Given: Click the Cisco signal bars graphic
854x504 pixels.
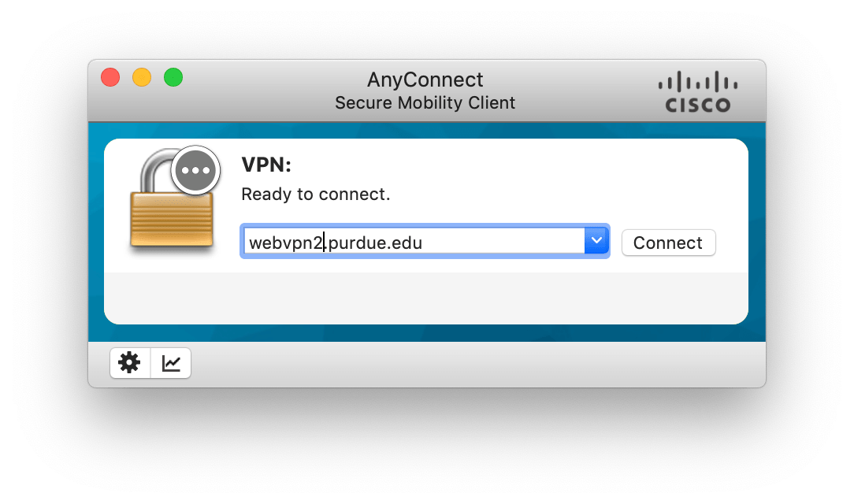Looking at the screenshot, I should click(696, 81).
